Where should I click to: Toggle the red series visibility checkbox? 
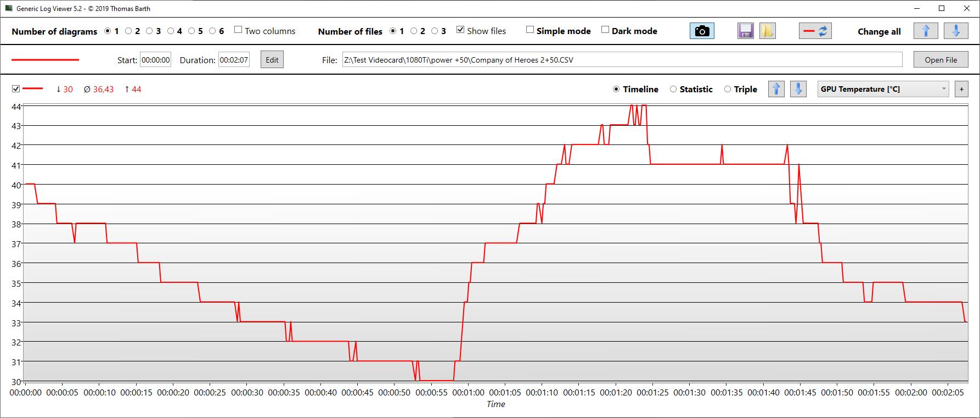click(x=16, y=88)
